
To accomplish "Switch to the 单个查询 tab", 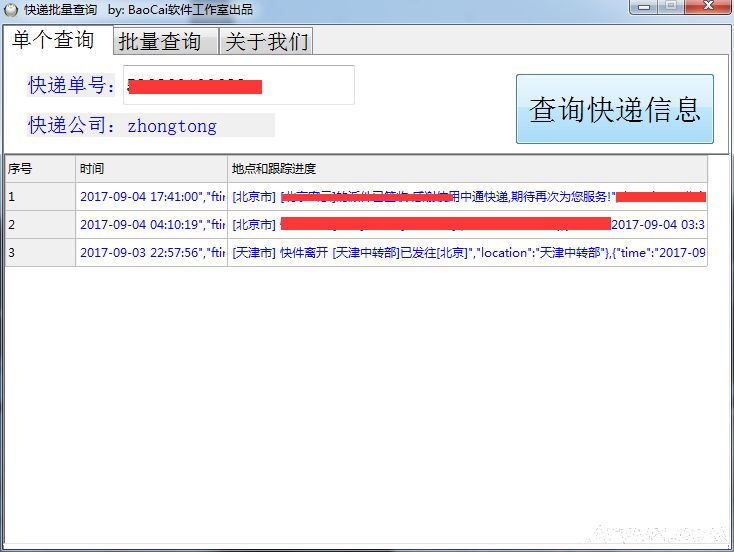I will (x=53, y=40).
